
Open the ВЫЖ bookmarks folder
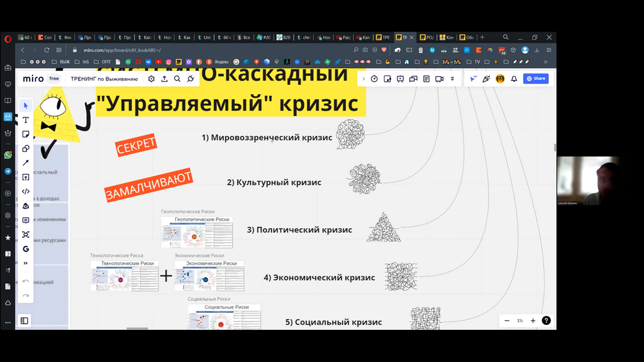point(61,62)
